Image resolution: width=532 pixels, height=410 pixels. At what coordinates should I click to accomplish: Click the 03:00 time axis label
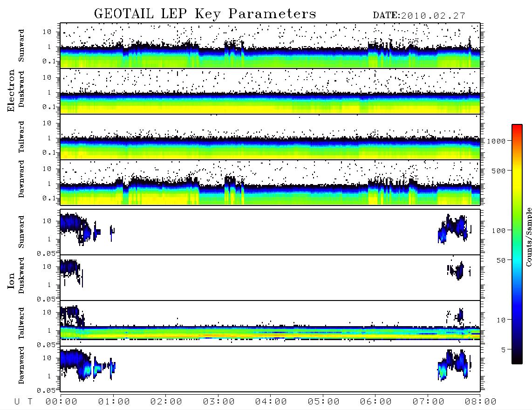pos(219,402)
